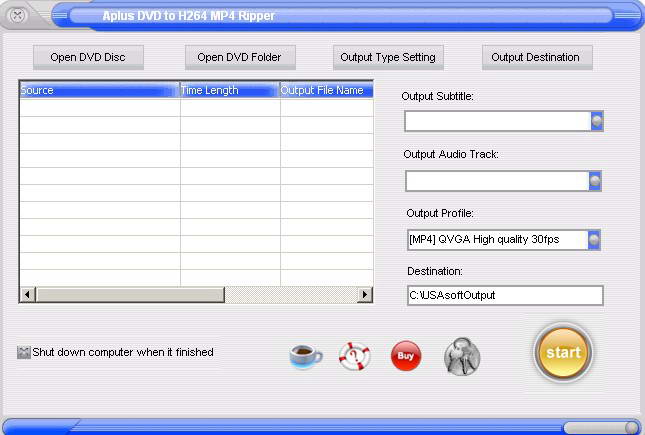Click the Time Length column header

[230, 90]
